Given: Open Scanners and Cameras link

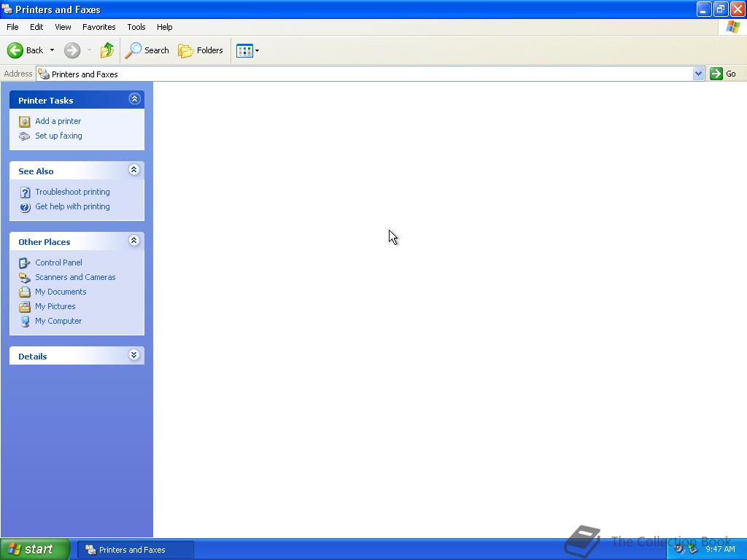Looking at the screenshot, I should point(75,277).
